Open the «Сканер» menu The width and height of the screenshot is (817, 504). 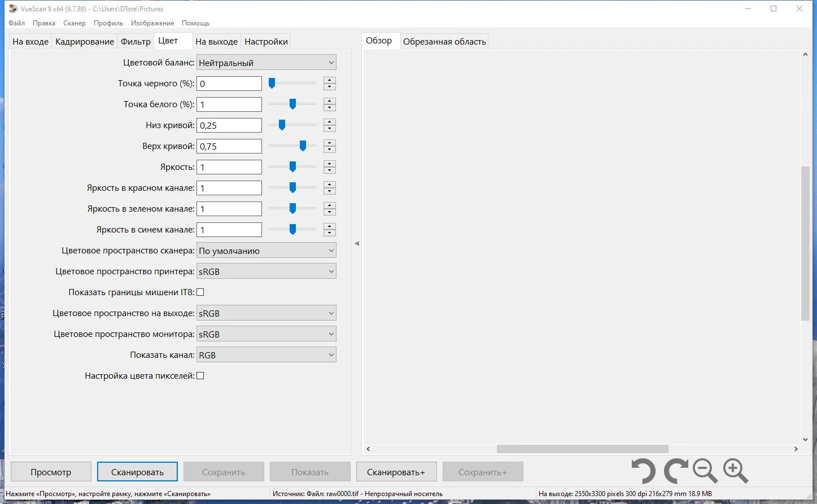75,23
